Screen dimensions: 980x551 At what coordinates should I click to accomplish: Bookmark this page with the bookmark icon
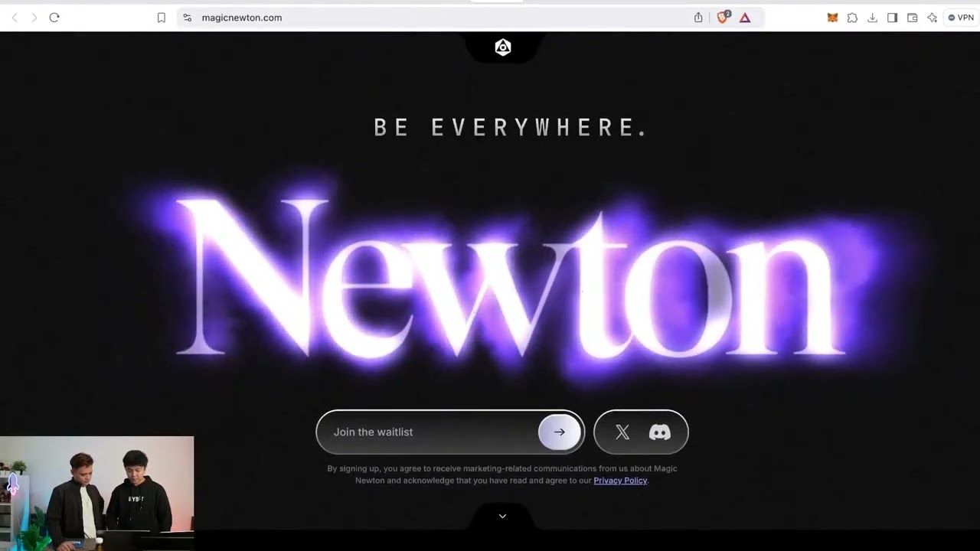(x=162, y=18)
